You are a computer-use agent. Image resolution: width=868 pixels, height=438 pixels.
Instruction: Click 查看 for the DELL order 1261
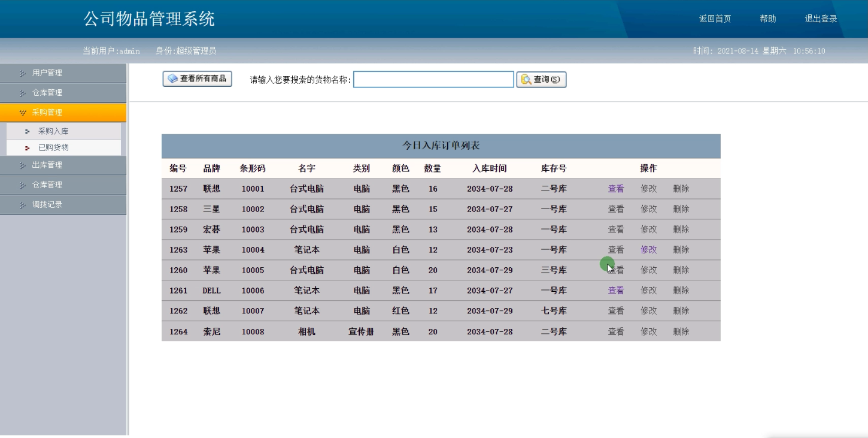616,291
